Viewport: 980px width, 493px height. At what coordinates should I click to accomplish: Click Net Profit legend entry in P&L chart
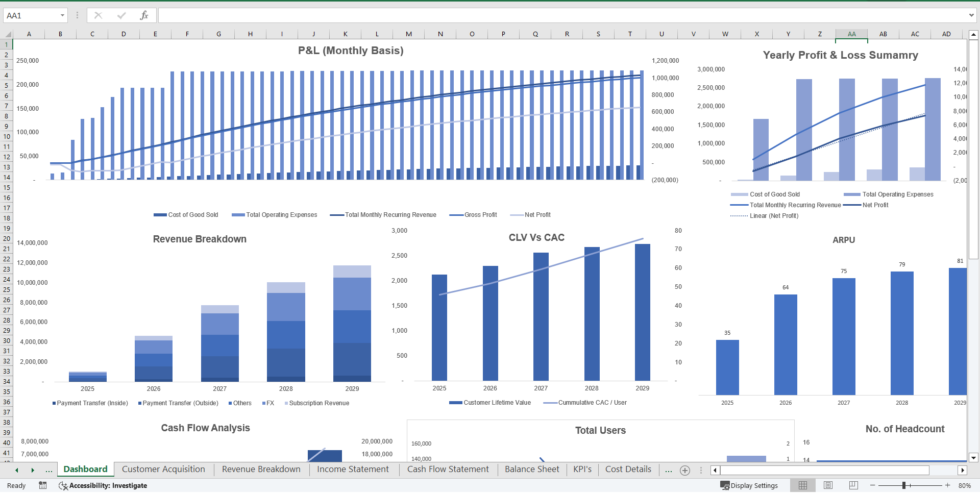(530, 215)
